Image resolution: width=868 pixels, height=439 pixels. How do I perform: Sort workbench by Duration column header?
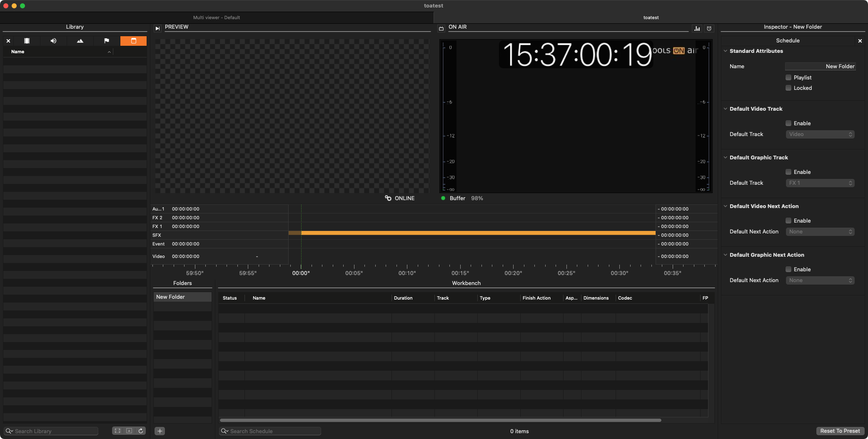pyautogui.click(x=403, y=298)
